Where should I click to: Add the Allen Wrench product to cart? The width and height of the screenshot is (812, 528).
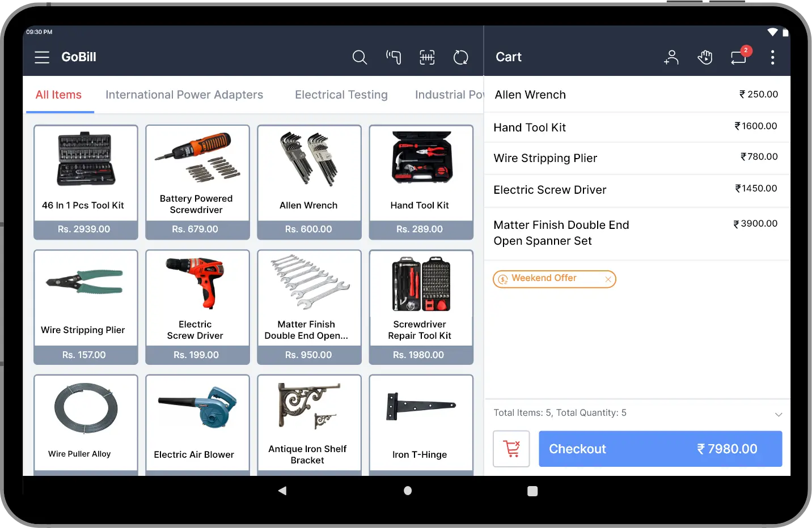click(x=308, y=181)
